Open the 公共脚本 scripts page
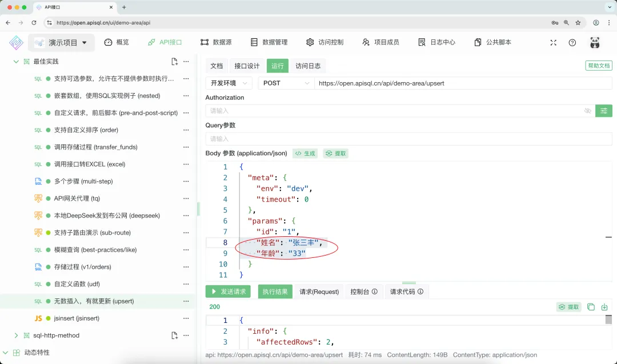Image resolution: width=617 pixels, height=364 pixels. [x=492, y=42]
